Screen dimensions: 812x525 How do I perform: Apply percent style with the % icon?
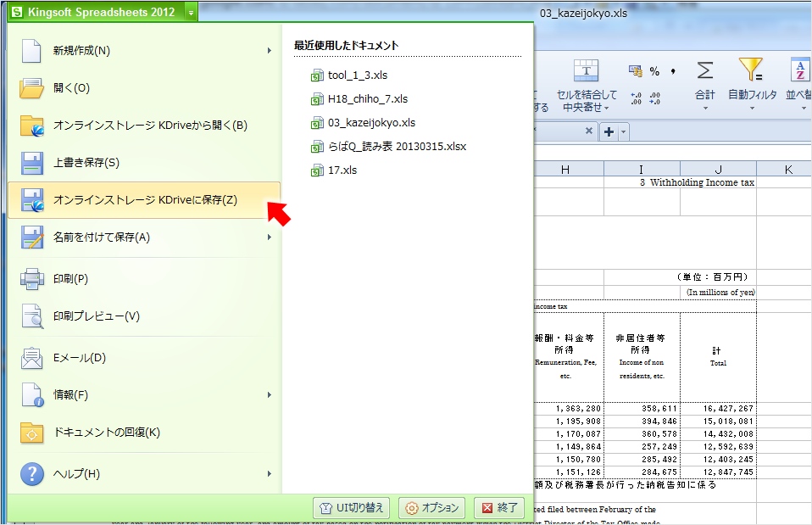(x=654, y=71)
